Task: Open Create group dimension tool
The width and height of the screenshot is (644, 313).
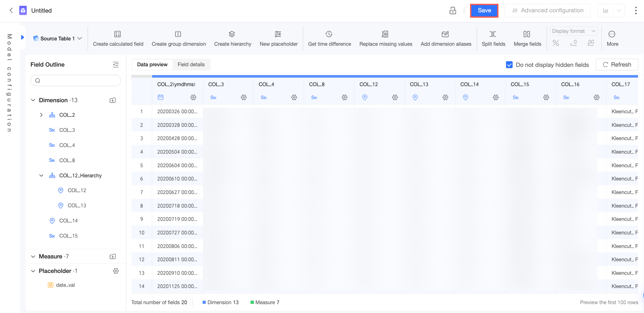Action: click(179, 38)
